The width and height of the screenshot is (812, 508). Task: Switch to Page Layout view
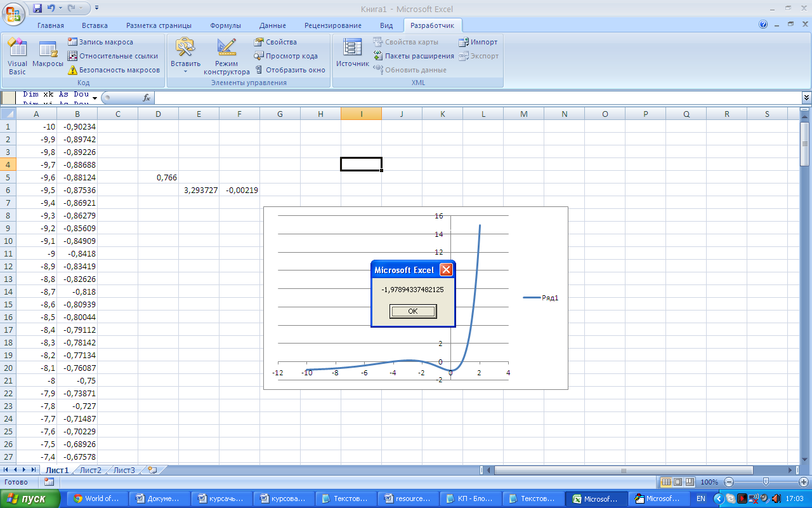point(678,482)
